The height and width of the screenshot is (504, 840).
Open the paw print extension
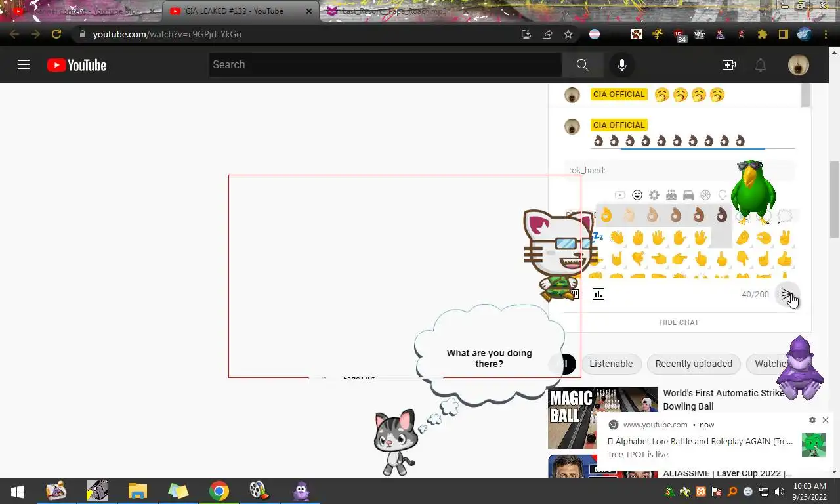click(637, 34)
